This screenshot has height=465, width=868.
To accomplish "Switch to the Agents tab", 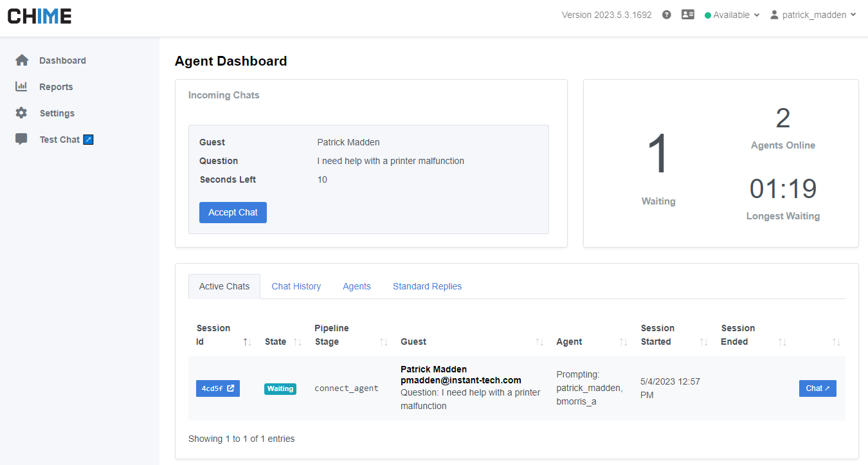I will pyautogui.click(x=357, y=286).
